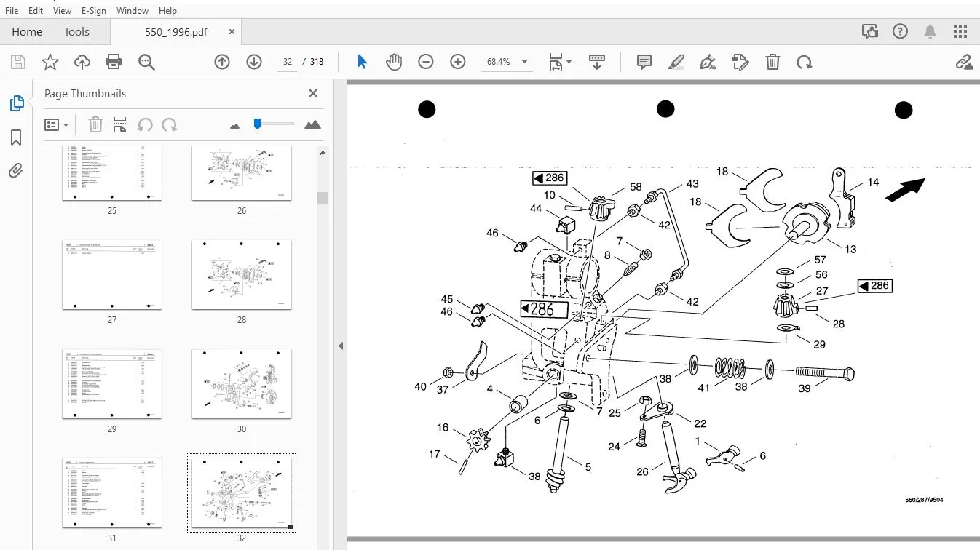Image resolution: width=980 pixels, height=550 pixels.
Task: View notifications bell
Action: coord(930,31)
